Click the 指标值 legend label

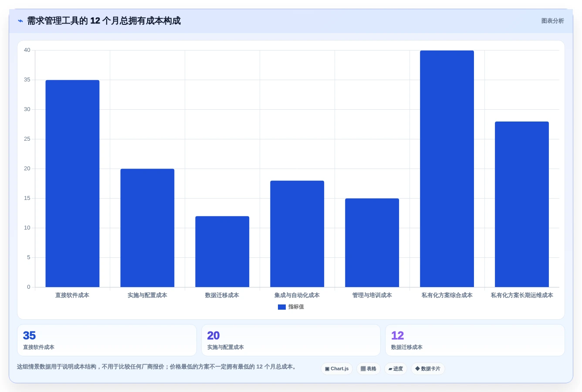pyautogui.click(x=296, y=307)
